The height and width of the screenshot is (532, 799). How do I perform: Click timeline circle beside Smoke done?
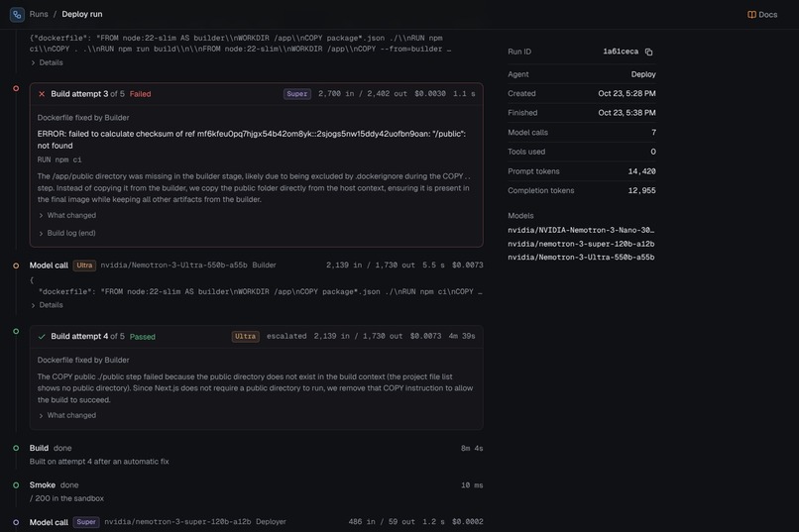[x=16, y=485]
